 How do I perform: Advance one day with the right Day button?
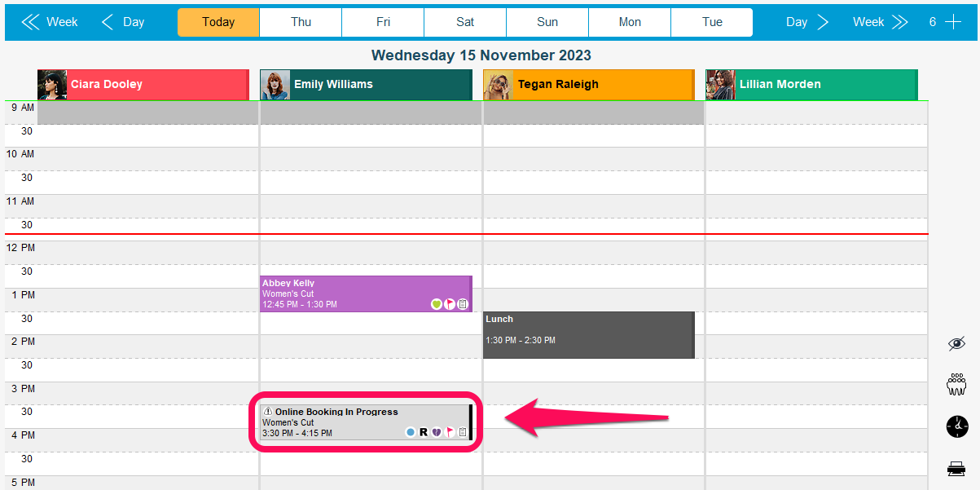[x=807, y=22]
